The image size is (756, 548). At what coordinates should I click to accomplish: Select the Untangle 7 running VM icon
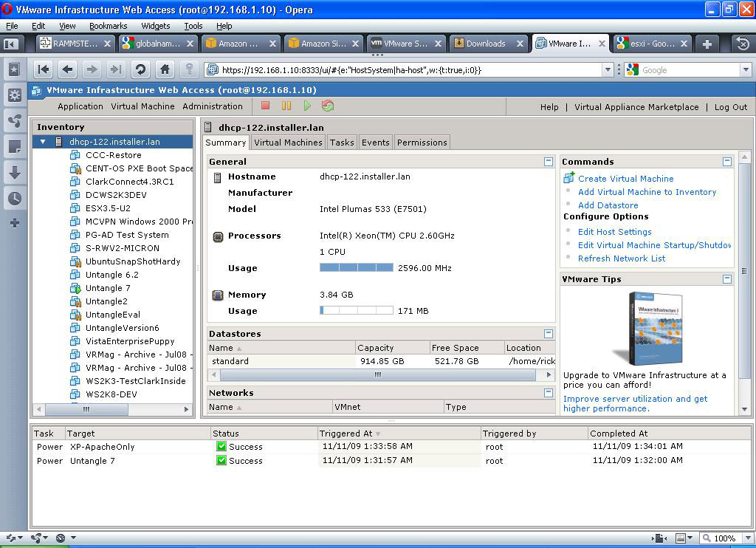pos(75,289)
